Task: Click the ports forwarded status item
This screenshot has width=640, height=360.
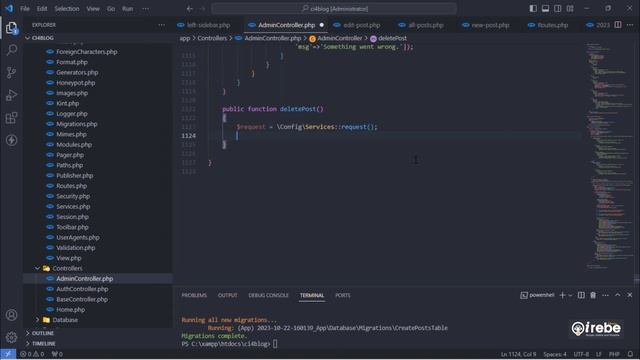Action: pyautogui.click(x=57, y=354)
